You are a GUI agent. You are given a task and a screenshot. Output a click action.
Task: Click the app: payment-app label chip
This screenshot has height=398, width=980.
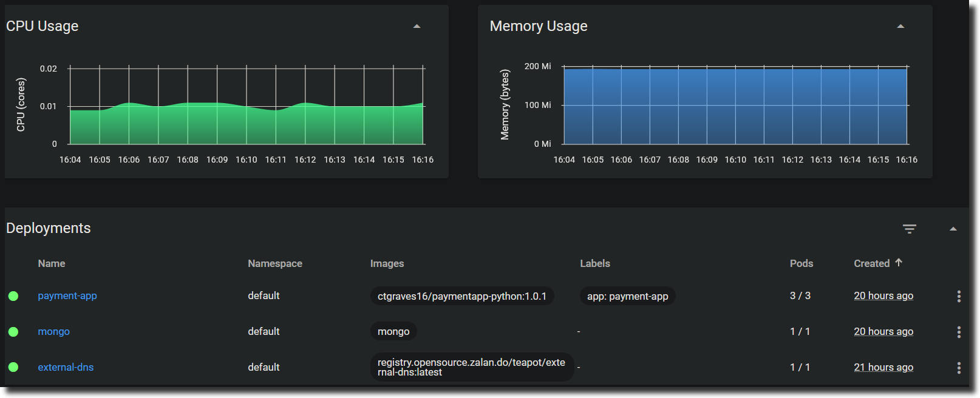tap(628, 296)
